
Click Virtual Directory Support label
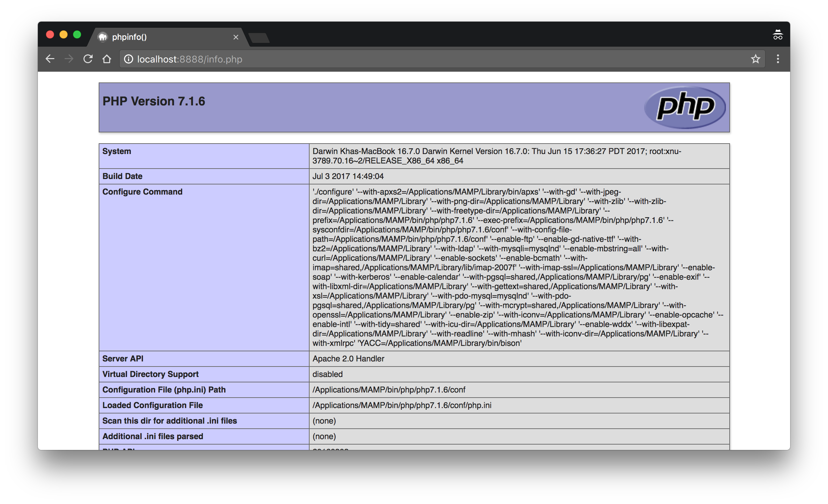[x=150, y=374]
